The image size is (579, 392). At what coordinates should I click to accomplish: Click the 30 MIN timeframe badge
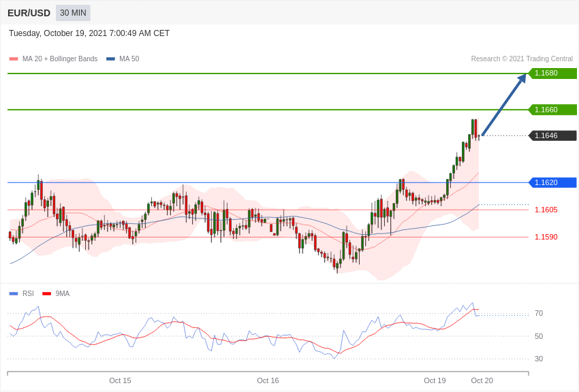click(73, 13)
